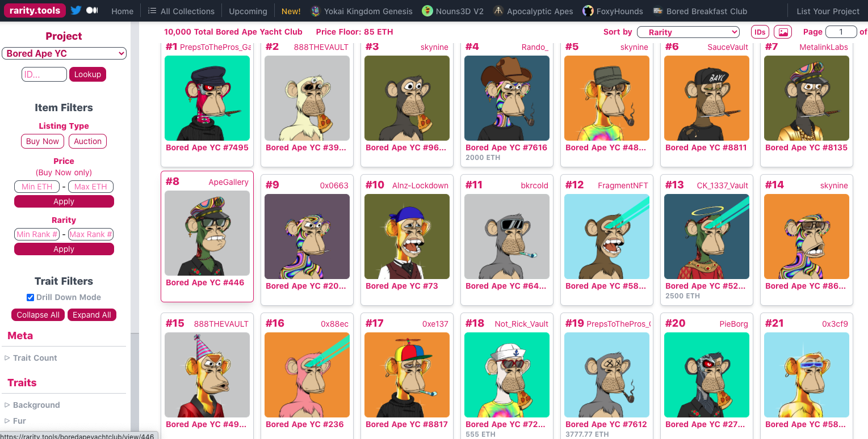Focus the Min Rank # field

(37, 234)
